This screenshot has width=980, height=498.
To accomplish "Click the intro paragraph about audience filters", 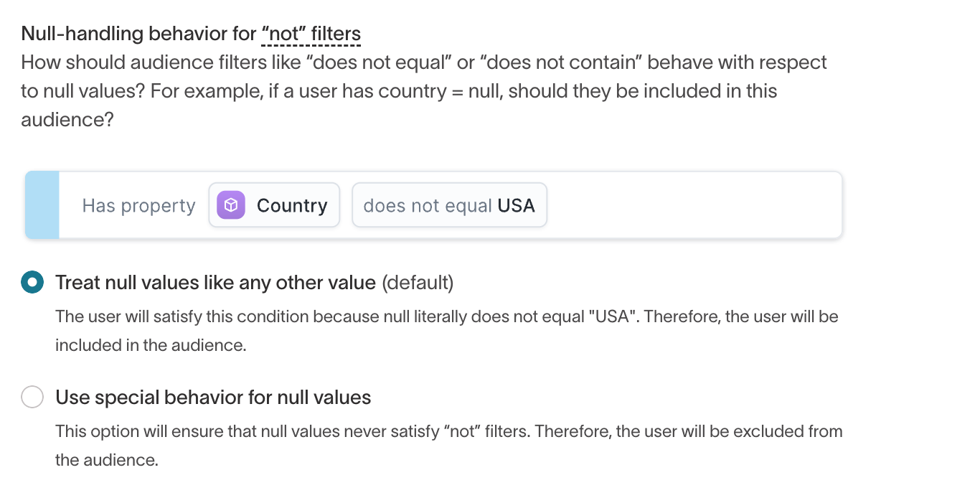I will 423,91.
